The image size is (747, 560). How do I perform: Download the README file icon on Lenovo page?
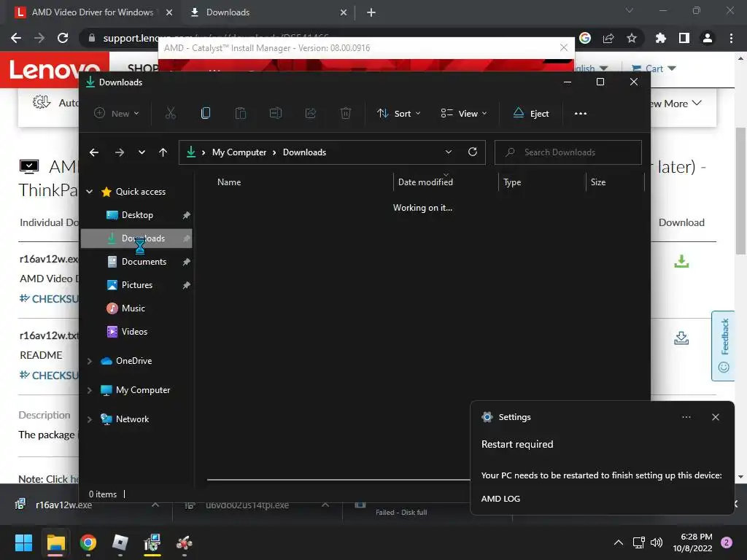681,338
